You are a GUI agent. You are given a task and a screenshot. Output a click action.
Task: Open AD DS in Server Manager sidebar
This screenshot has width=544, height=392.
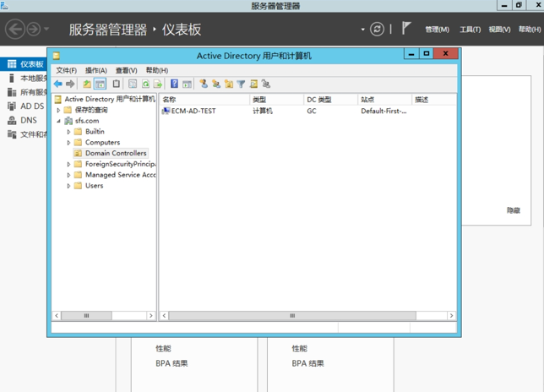[x=25, y=106]
